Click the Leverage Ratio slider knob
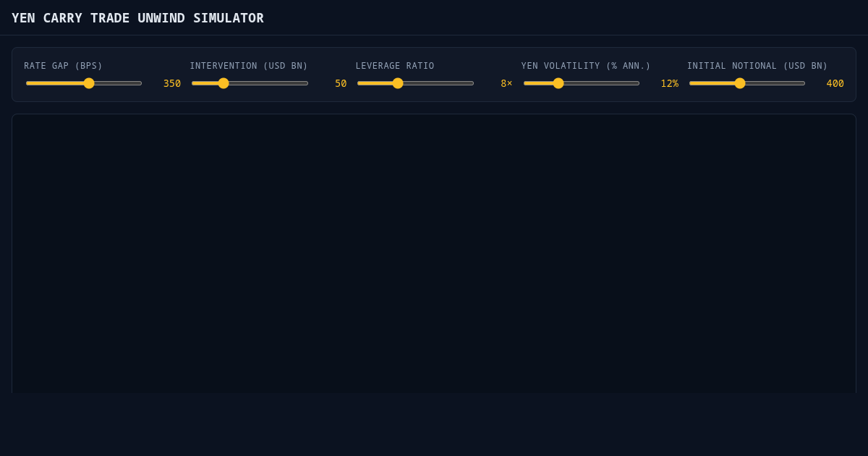The image size is (868, 456). [x=398, y=83]
